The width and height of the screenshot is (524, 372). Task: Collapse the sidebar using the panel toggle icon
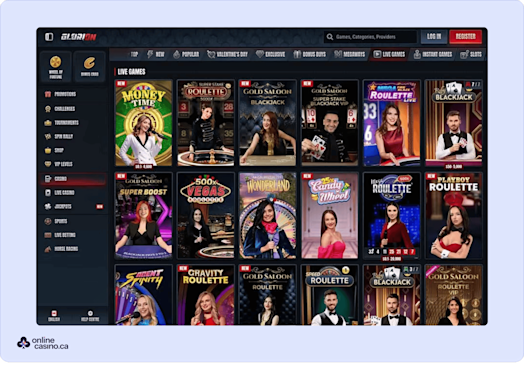pos(49,36)
